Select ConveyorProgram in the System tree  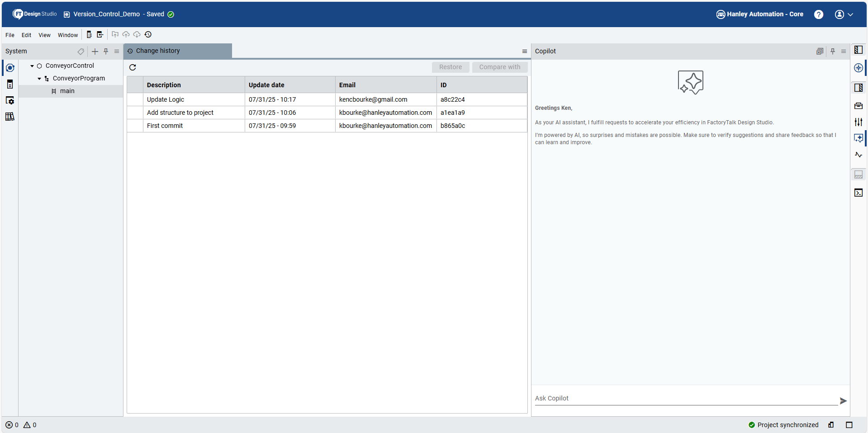pos(79,78)
